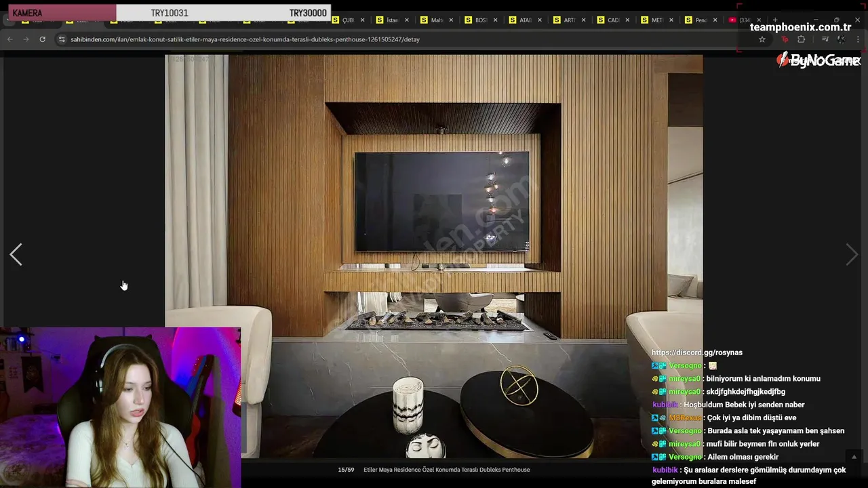This screenshot has height=488, width=868.
Task: Click the TRY10031 progress amount
Action: click(x=170, y=13)
